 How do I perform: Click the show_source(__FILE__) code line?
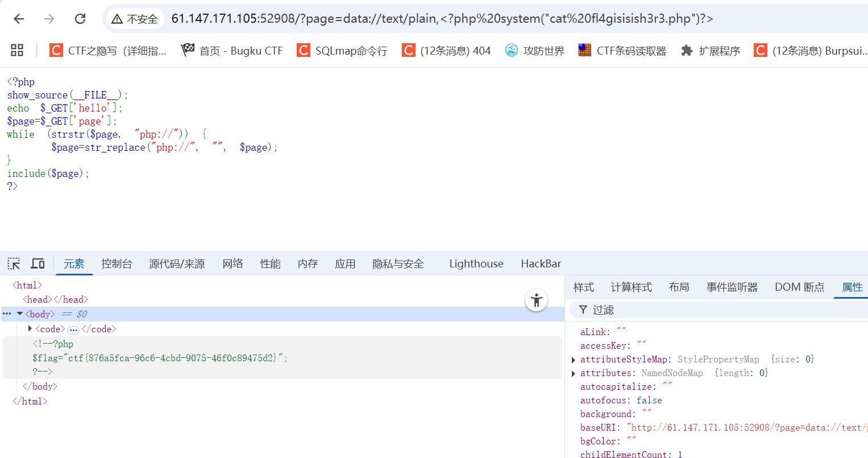(x=68, y=95)
